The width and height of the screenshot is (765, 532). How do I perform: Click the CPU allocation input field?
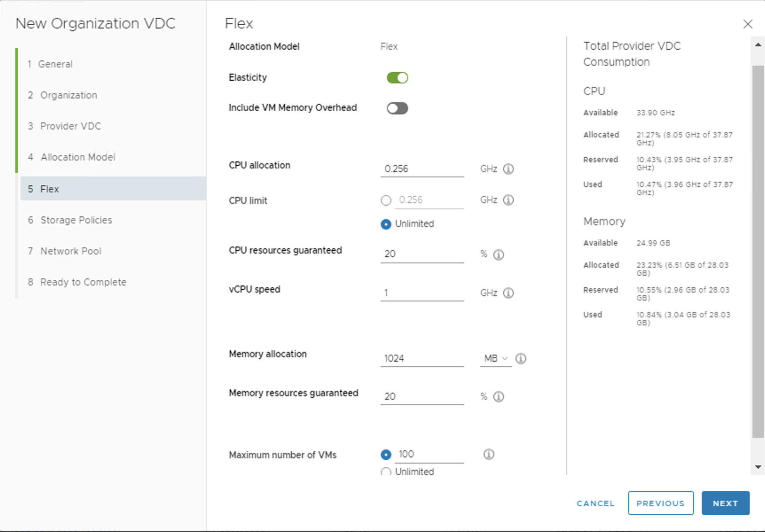pyautogui.click(x=422, y=169)
